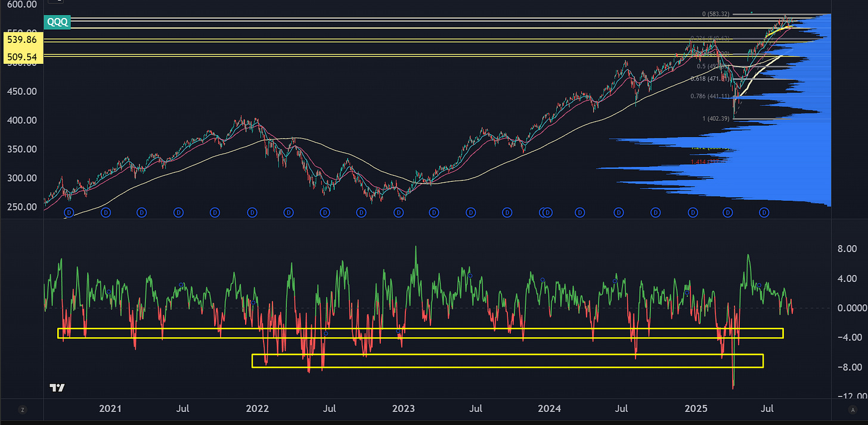The height and width of the screenshot is (425, 868).
Task: Open timezone settings via Z button
Action: [x=22, y=410]
